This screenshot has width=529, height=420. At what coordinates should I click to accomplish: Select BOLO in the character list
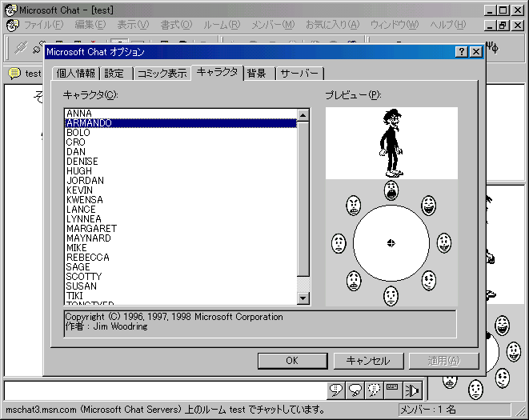181,133
